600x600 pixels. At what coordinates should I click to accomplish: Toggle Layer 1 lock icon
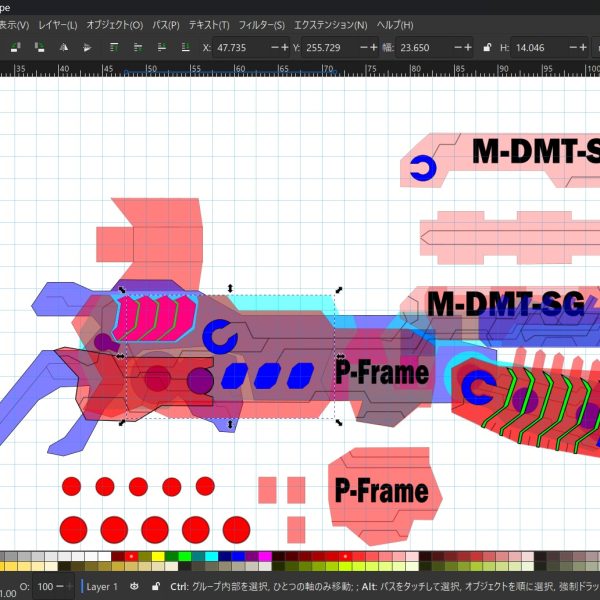[156, 586]
